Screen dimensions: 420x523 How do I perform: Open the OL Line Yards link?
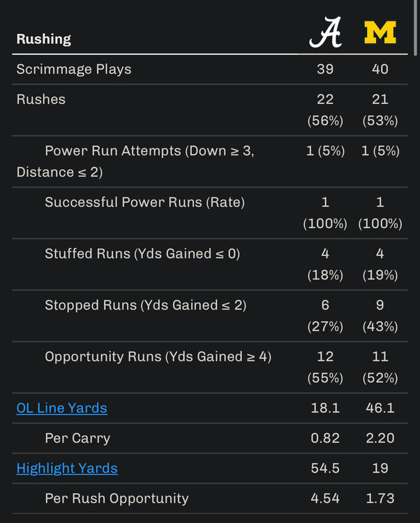pyautogui.click(x=61, y=408)
